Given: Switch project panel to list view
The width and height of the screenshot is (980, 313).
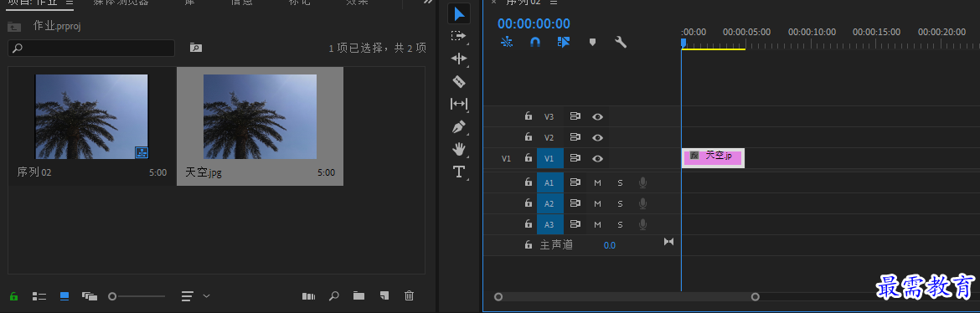Looking at the screenshot, I should (x=39, y=296).
